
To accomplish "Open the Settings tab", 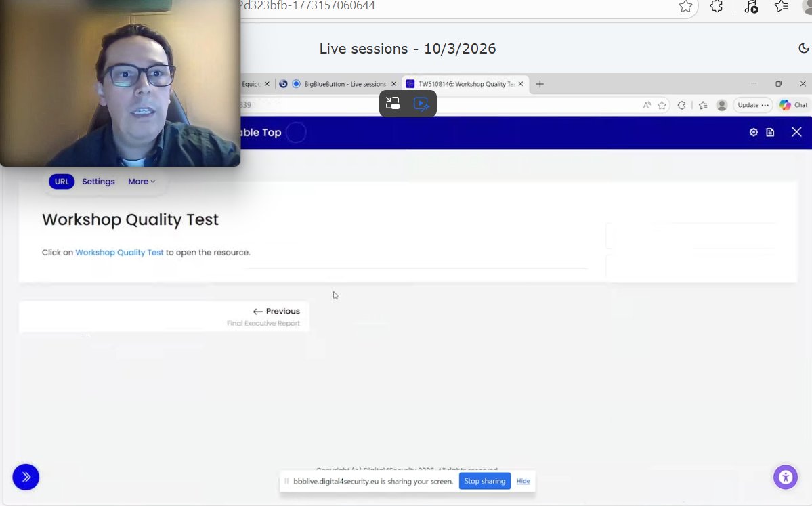I will (98, 182).
